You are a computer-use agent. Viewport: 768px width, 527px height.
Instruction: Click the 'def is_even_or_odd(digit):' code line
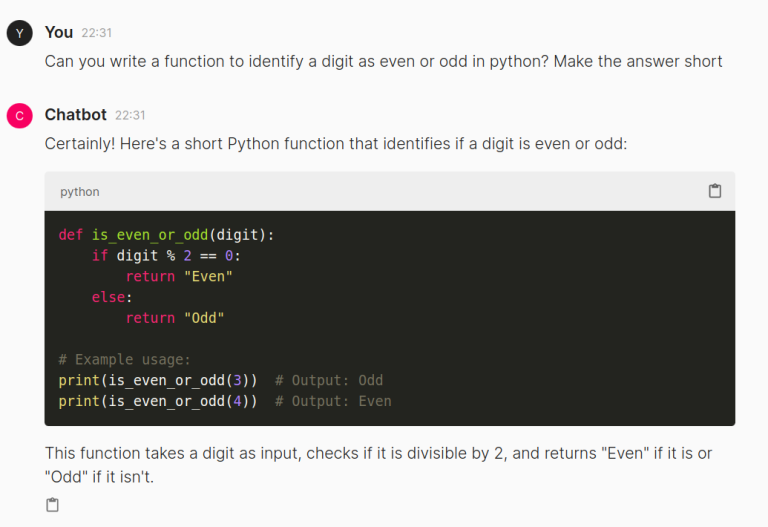pyautogui.click(x=166, y=235)
